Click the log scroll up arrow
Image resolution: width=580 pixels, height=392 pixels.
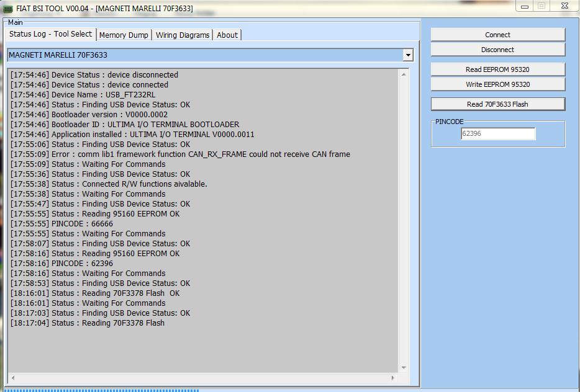(x=404, y=74)
